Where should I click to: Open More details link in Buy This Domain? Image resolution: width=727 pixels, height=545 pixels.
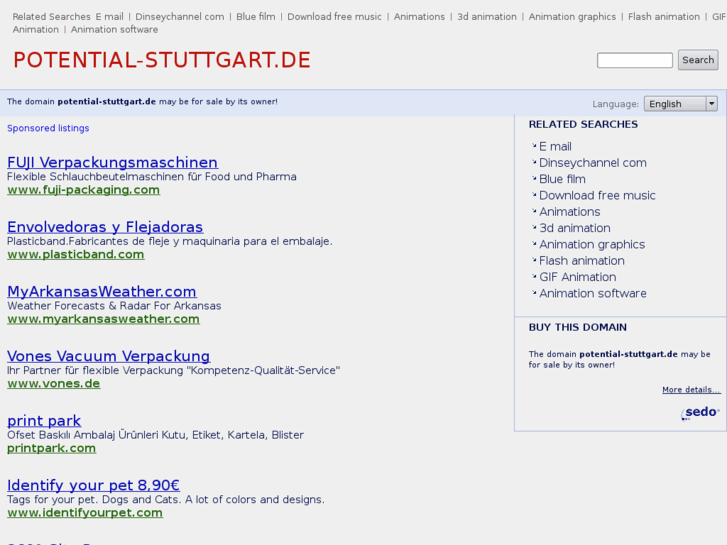(x=691, y=390)
